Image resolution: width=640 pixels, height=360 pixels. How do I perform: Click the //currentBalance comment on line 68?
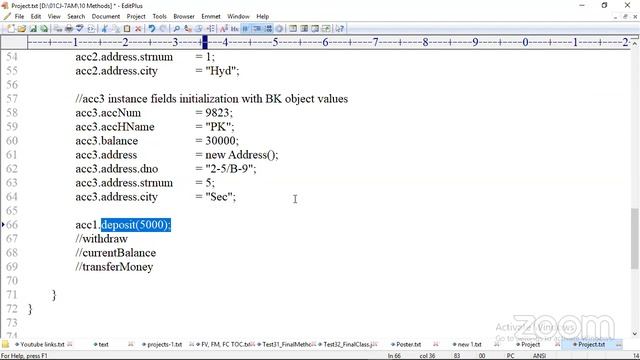click(116, 253)
